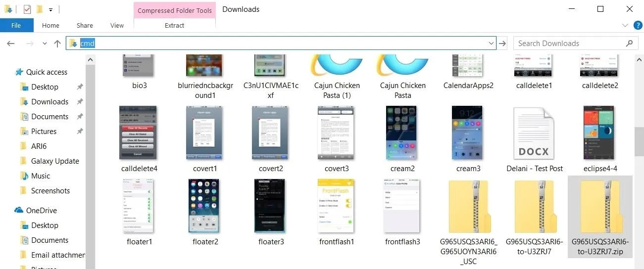
Task: Open the View ribbon tab
Action: tap(117, 26)
